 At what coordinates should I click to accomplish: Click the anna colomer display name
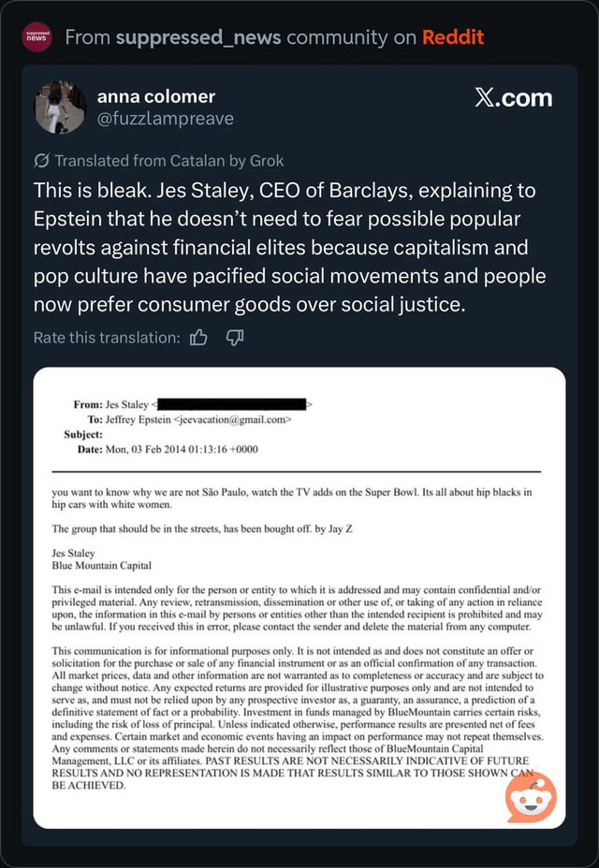pos(156,96)
